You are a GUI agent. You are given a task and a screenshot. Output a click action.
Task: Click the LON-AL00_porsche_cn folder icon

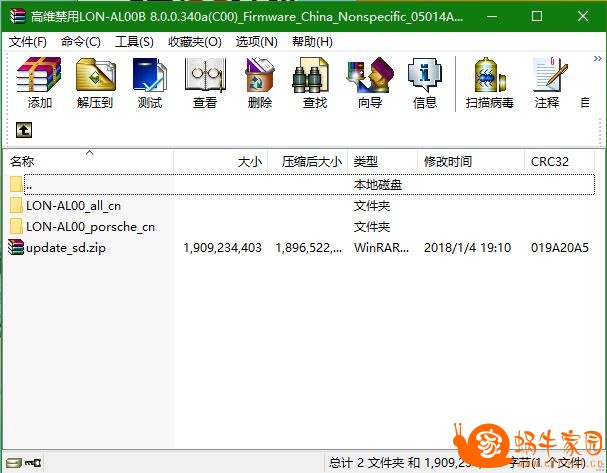(16, 226)
